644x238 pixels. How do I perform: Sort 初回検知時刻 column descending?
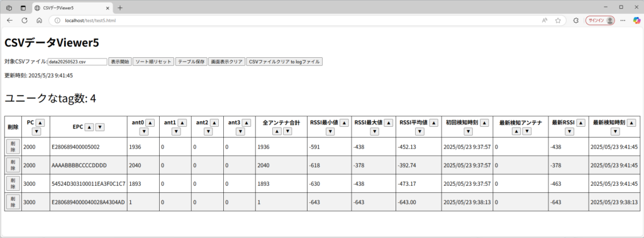(x=467, y=132)
